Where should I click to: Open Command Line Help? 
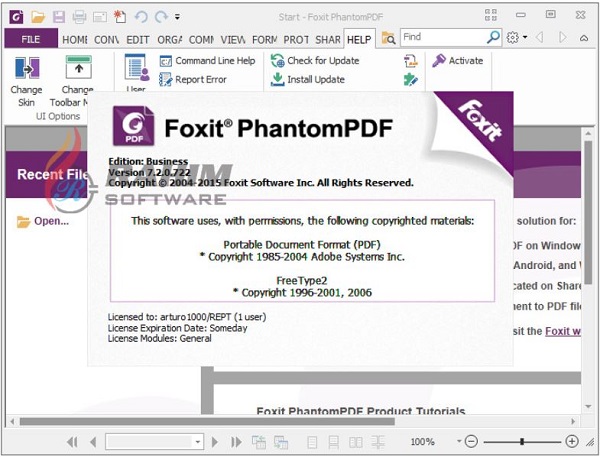click(x=207, y=60)
